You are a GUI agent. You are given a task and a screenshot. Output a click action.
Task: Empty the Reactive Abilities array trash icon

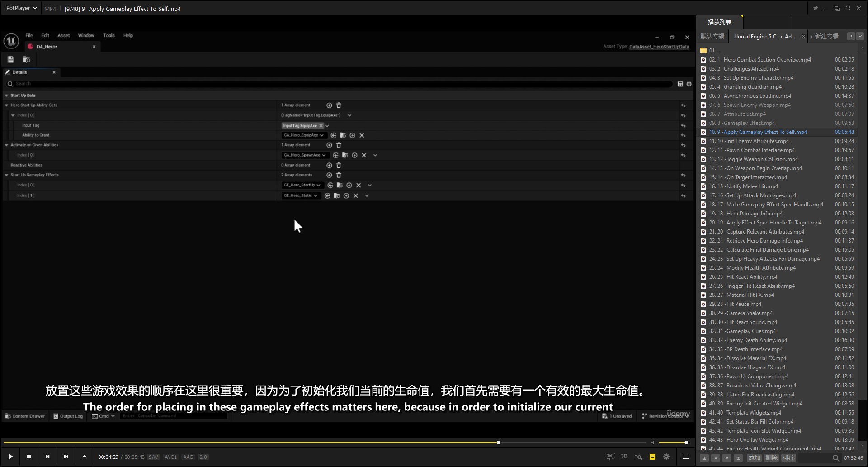[x=339, y=165]
